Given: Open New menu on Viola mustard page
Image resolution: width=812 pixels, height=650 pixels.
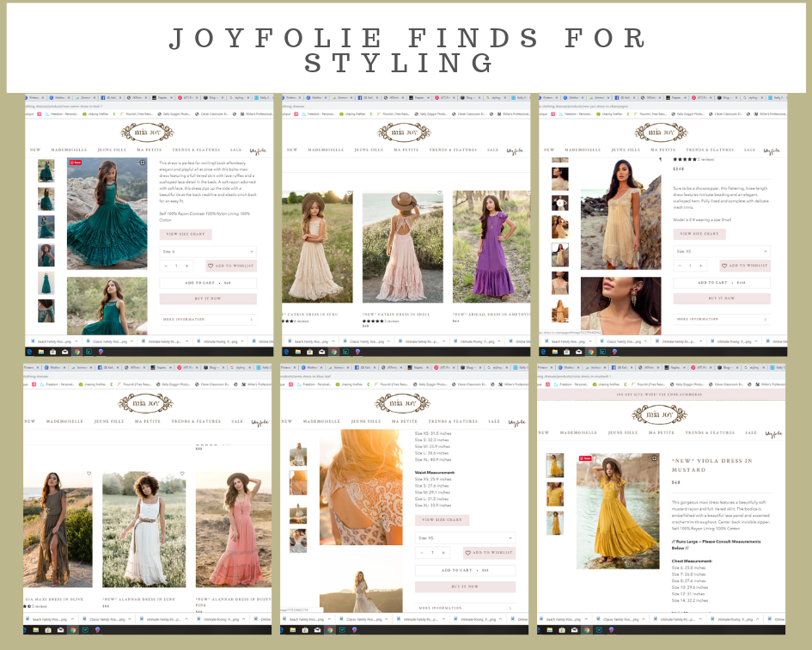Looking at the screenshot, I should [544, 432].
